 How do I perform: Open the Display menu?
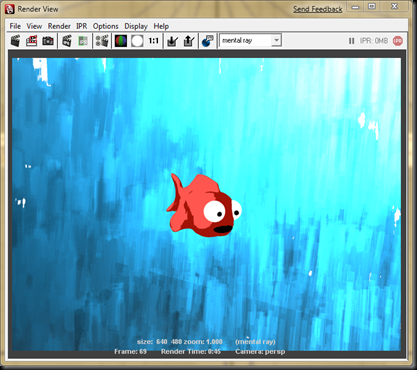[136, 26]
